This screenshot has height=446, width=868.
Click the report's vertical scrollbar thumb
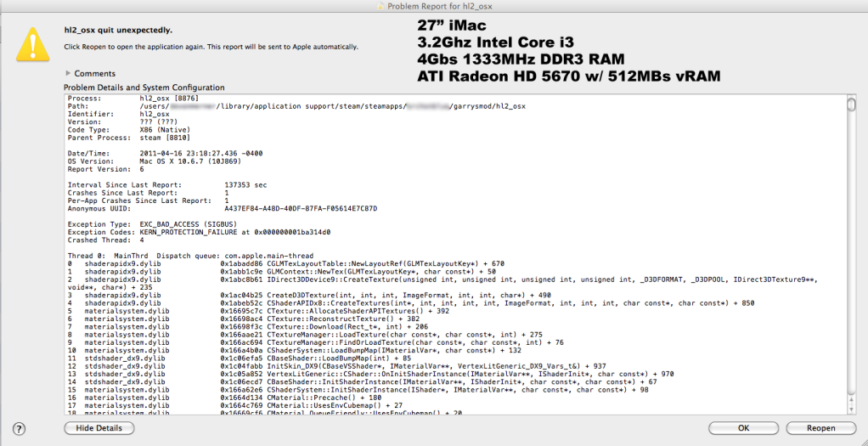tap(851, 105)
